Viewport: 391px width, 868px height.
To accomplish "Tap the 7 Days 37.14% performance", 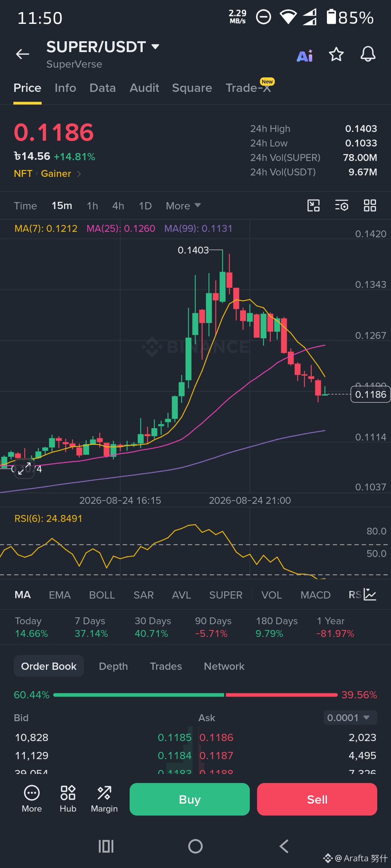I will tap(91, 627).
